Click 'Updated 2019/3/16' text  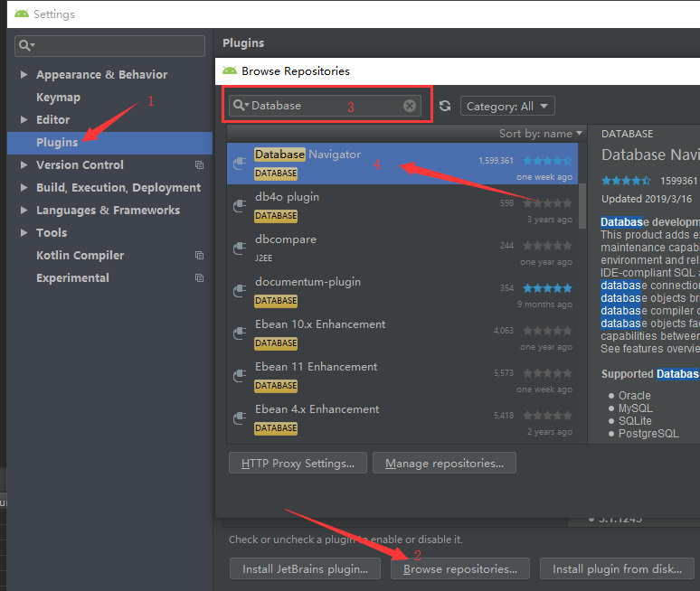[x=647, y=199]
